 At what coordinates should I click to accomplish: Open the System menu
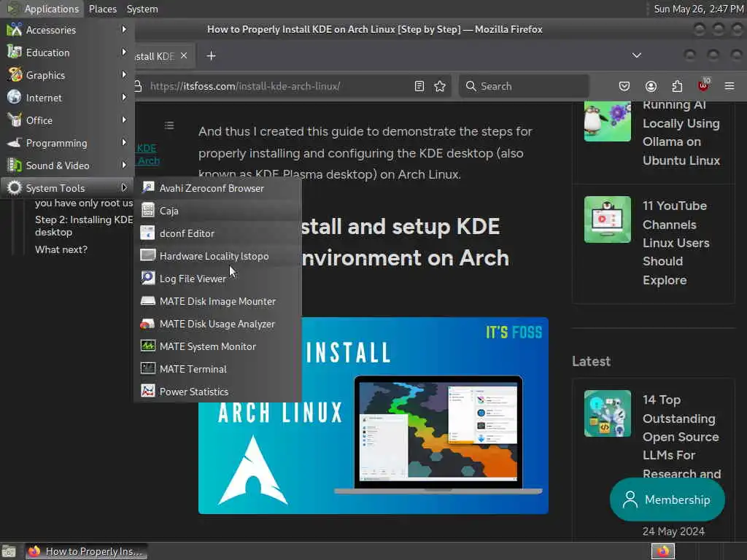pyautogui.click(x=142, y=9)
